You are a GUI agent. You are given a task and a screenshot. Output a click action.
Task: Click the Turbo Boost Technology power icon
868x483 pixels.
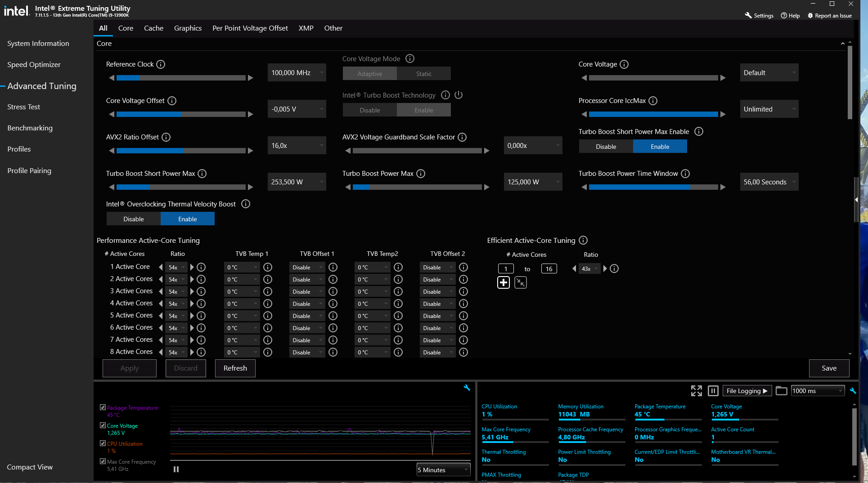[x=459, y=95]
